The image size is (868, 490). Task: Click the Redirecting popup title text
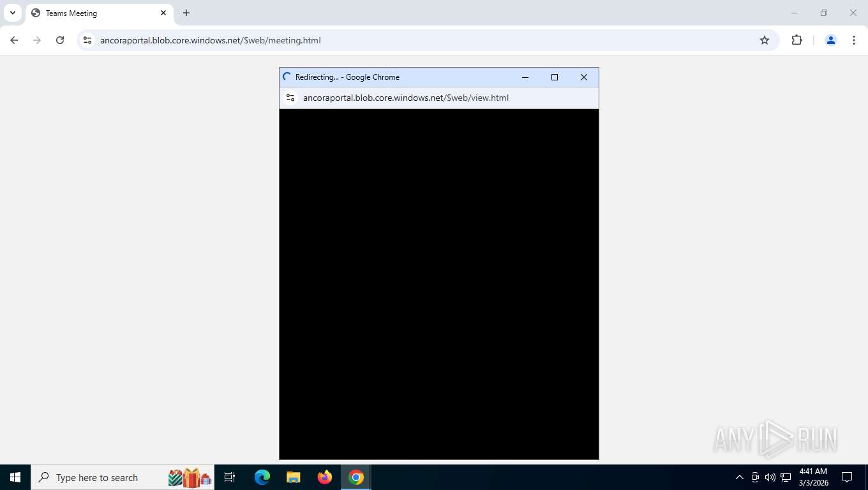(347, 77)
